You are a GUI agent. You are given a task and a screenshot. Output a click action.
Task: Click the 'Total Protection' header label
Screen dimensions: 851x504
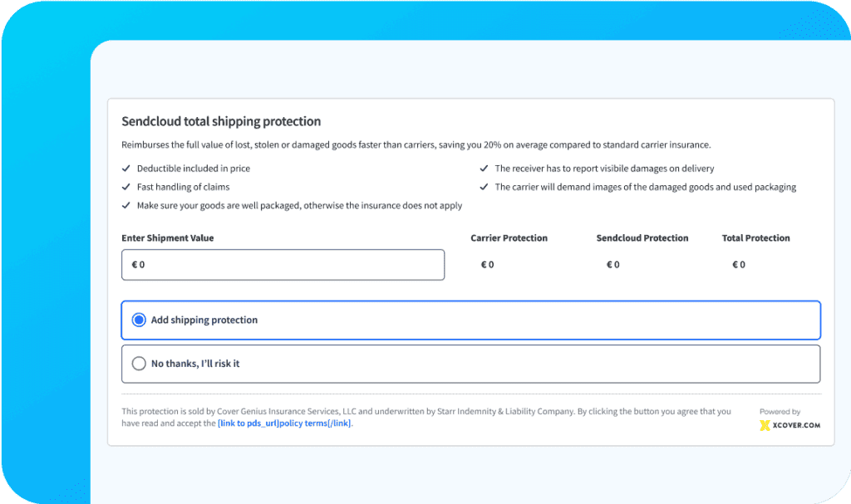click(755, 238)
